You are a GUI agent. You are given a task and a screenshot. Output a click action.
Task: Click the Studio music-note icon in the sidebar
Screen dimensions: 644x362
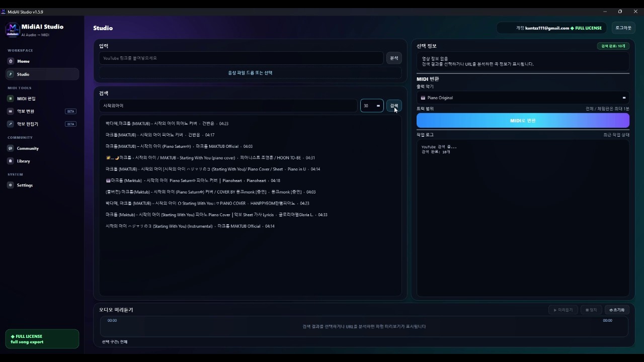[x=11, y=74]
